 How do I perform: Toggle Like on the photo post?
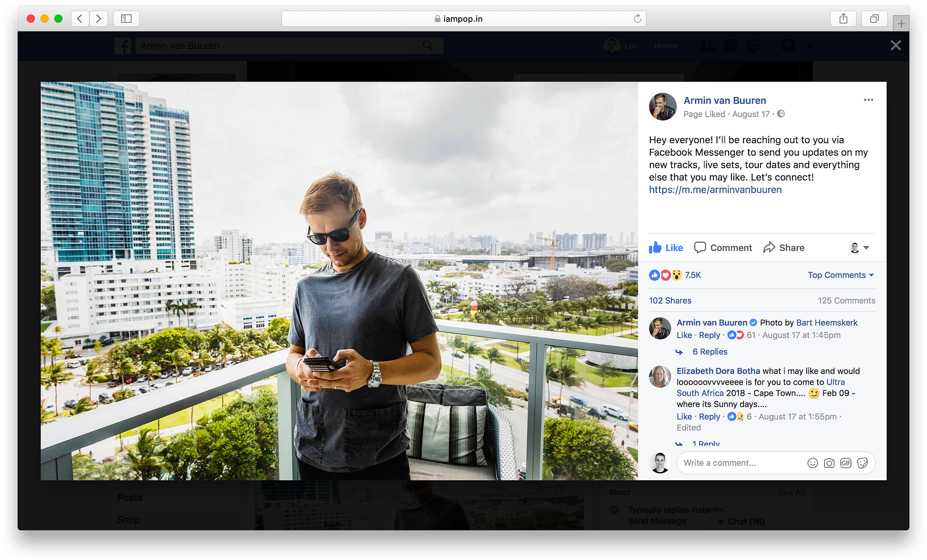point(667,248)
